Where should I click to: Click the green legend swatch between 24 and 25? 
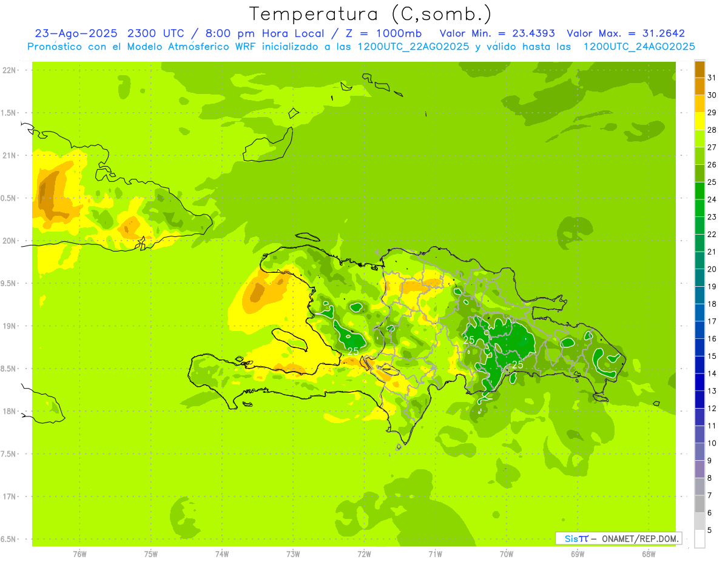(699, 191)
